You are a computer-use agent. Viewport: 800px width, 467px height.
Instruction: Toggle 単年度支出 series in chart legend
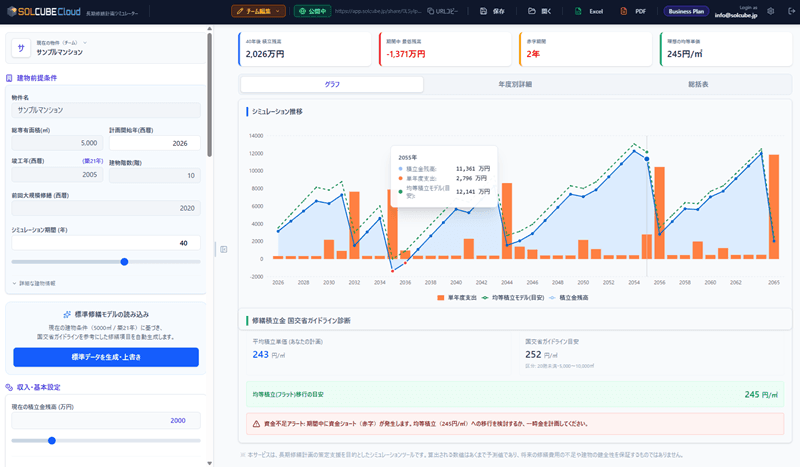(x=458, y=297)
